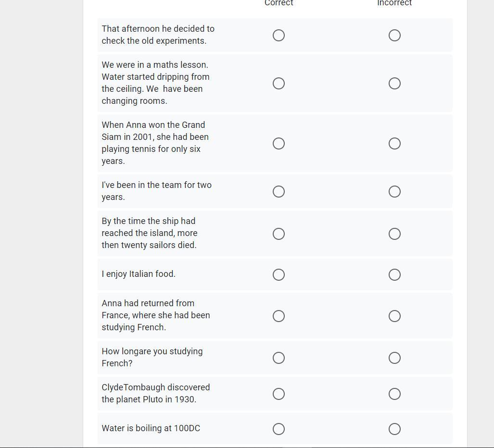
Task: Mark 'I enjoy Italian food' as Correct
Action: (279, 275)
